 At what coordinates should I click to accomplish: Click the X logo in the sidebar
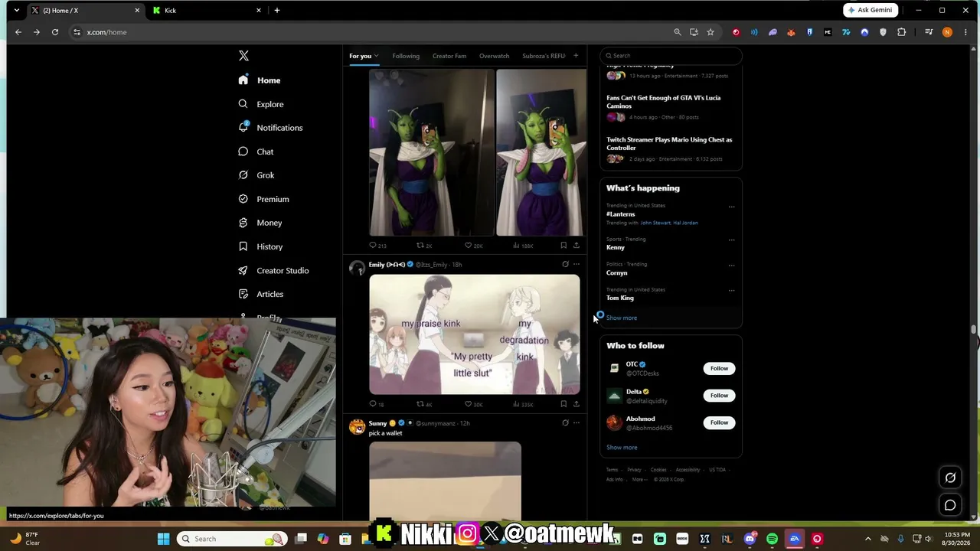243,56
